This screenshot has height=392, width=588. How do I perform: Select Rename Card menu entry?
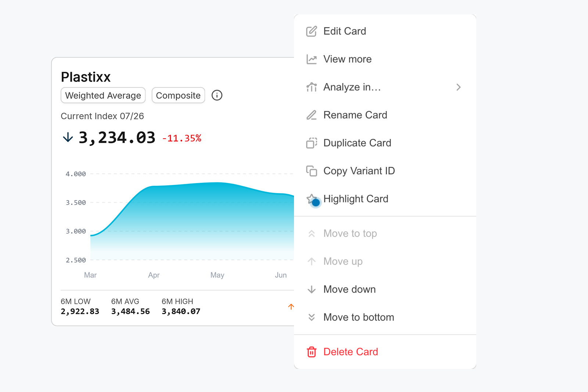click(x=385, y=115)
